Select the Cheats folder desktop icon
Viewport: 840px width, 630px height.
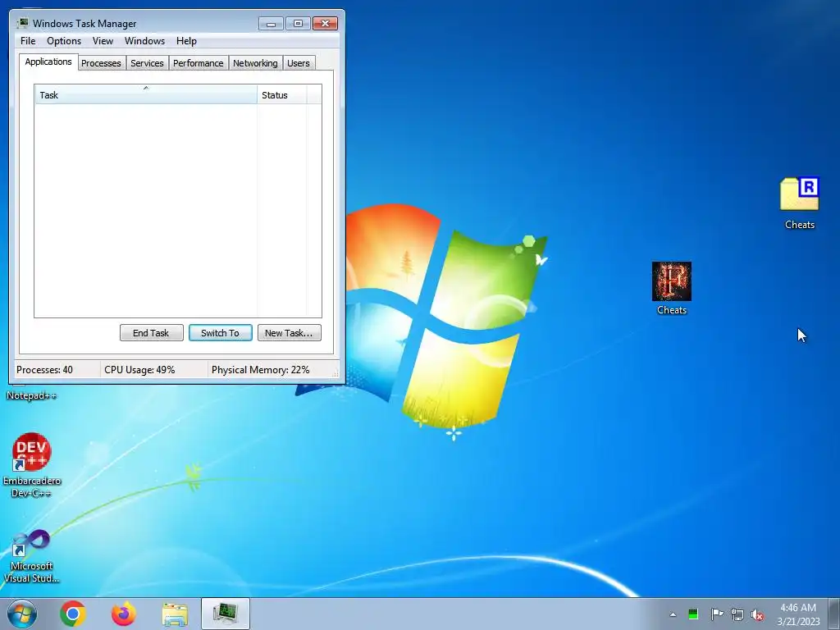(x=799, y=203)
